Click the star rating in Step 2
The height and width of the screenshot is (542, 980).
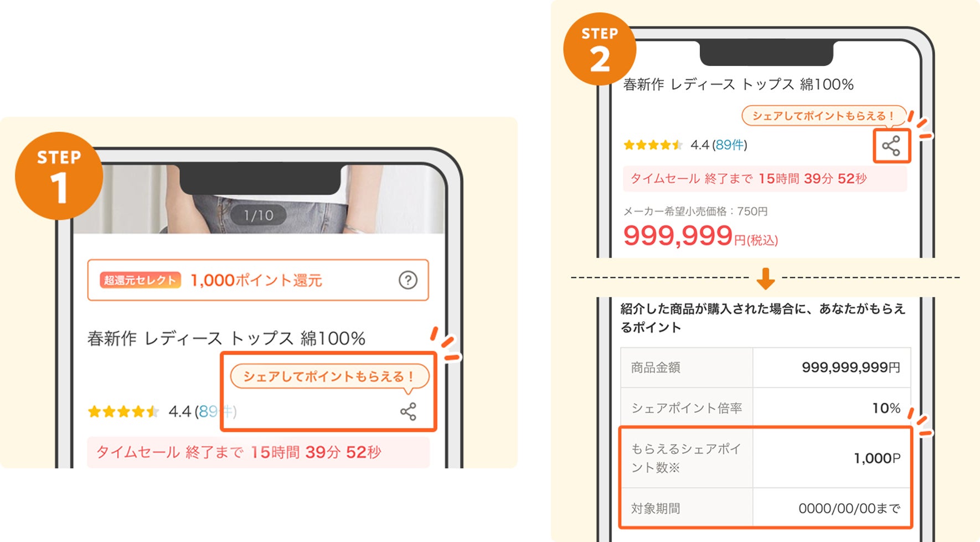pyautogui.click(x=653, y=145)
